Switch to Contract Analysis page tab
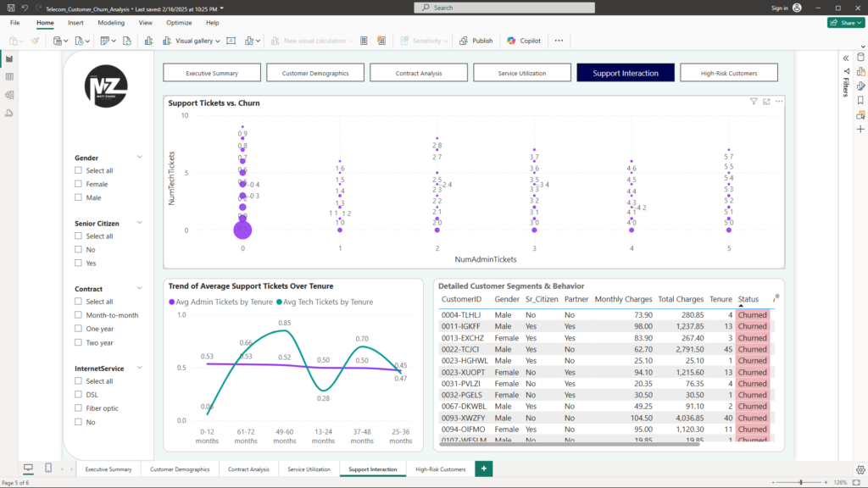 click(248, 469)
